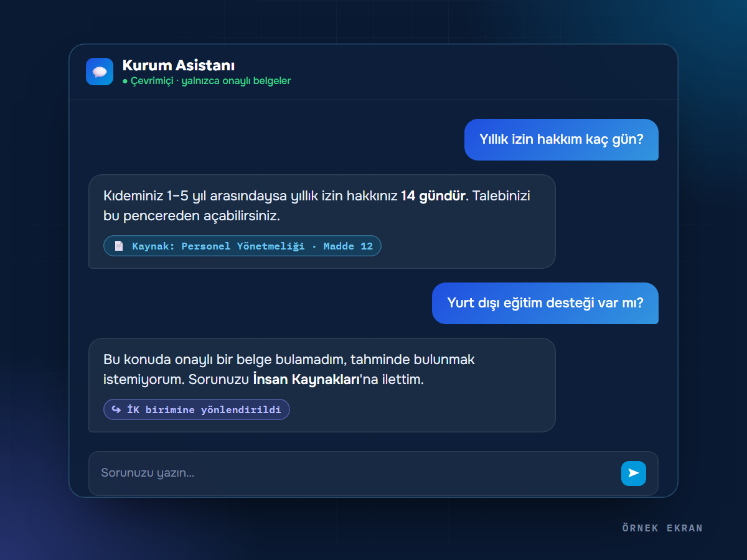
Task: Click the 'Kurum Asistanı' title
Action: (x=179, y=65)
